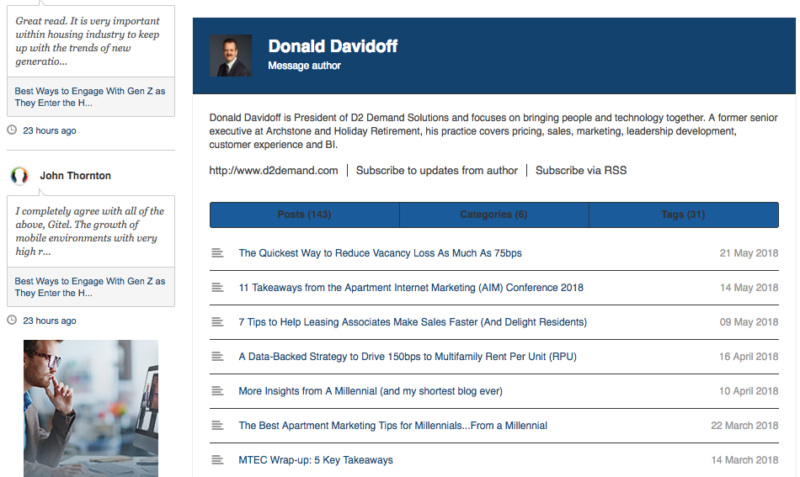
Task: Open the Best Ways to Engage With Gen Z link under John Thornton's comment
Action: click(90, 287)
